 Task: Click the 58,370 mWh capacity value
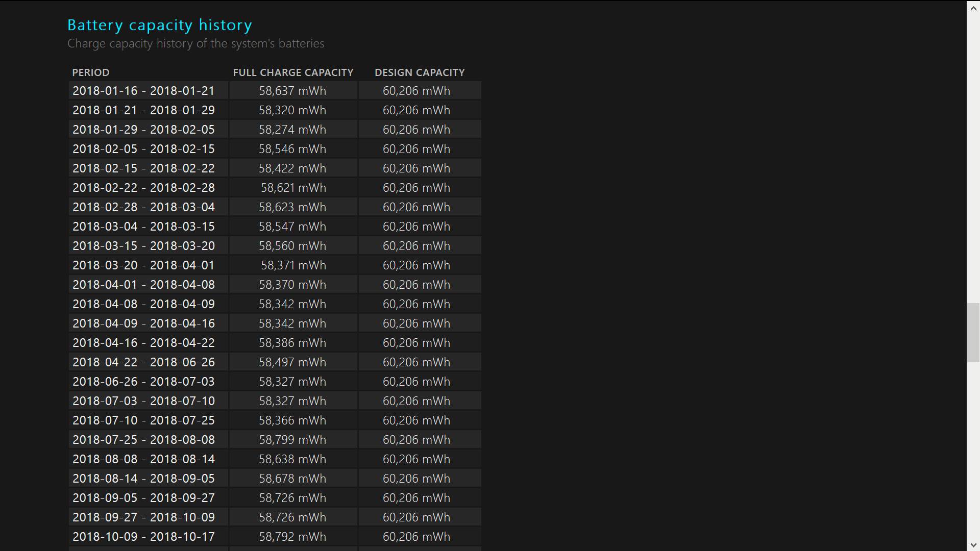[x=292, y=285]
